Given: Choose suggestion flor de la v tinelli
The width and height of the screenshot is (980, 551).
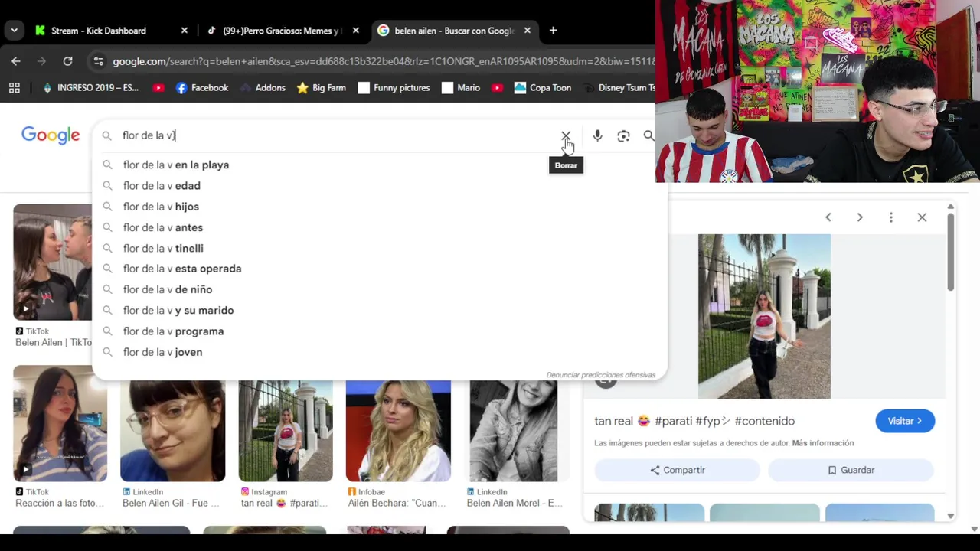Looking at the screenshot, I should [379, 249].
